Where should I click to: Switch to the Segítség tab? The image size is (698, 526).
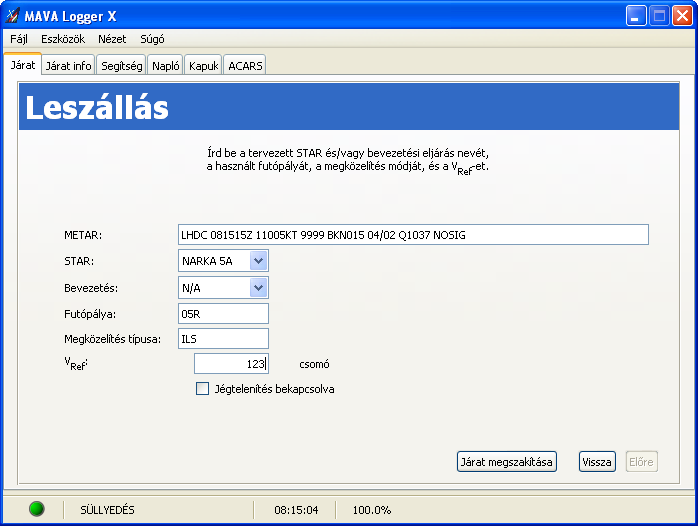coord(122,66)
